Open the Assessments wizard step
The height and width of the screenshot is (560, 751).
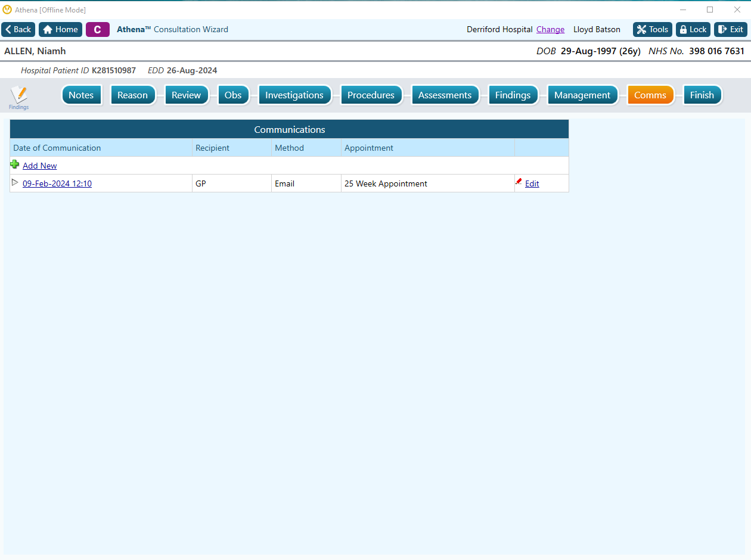pyautogui.click(x=445, y=95)
